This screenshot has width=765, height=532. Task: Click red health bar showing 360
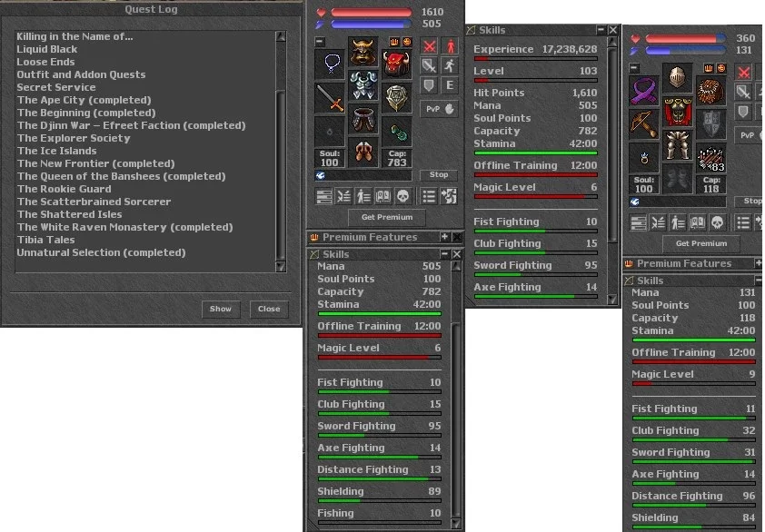tap(685, 38)
